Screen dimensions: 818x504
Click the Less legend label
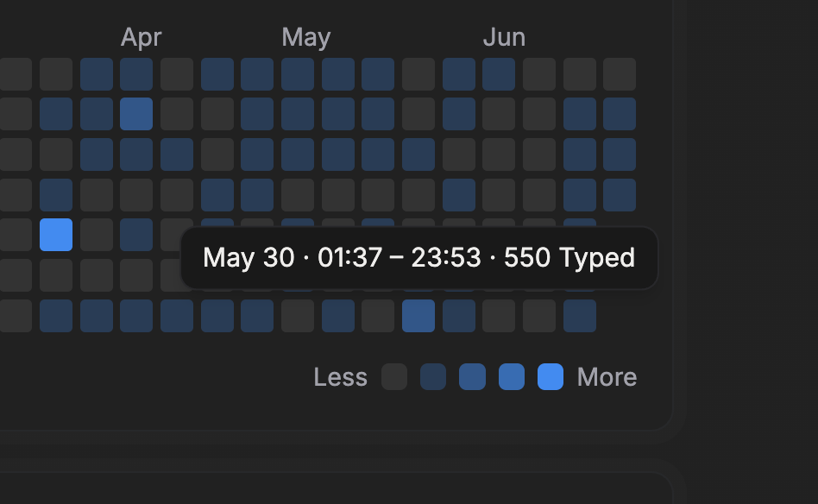click(x=340, y=376)
